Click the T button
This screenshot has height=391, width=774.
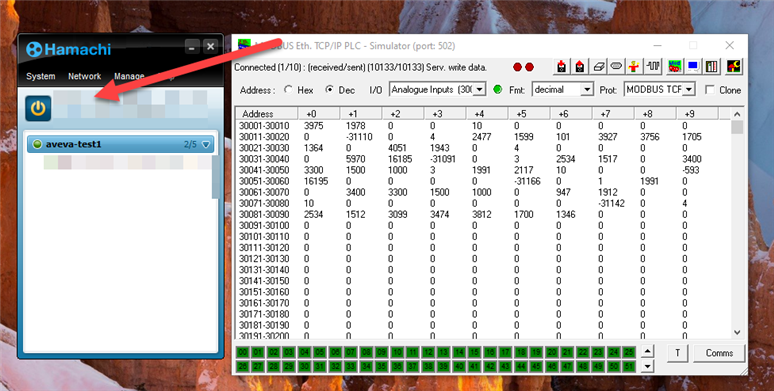click(x=677, y=352)
